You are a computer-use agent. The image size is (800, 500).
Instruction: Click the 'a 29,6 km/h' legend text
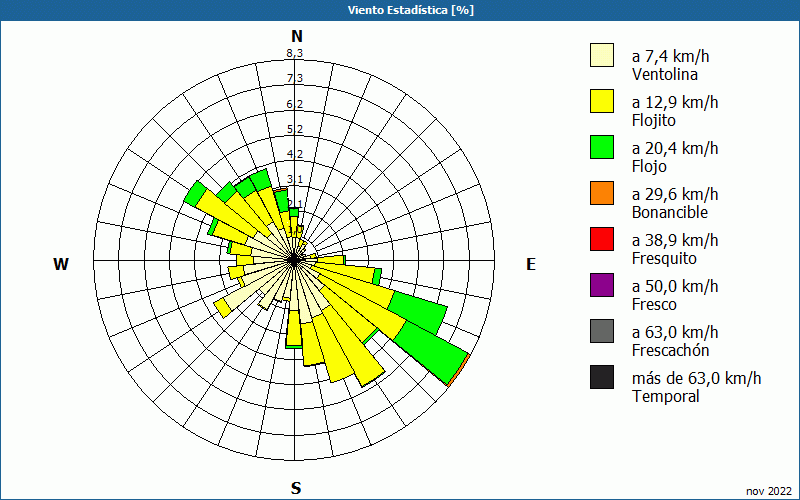pyautogui.click(x=675, y=194)
